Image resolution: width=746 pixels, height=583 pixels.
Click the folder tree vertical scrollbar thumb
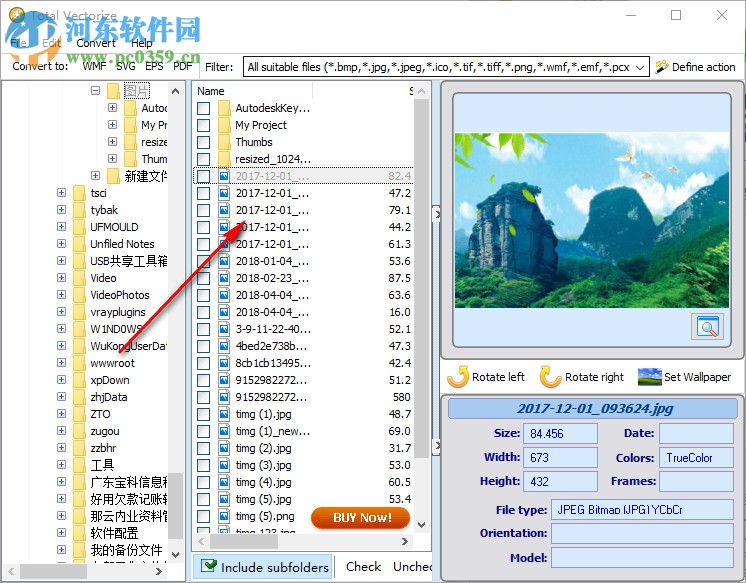(x=176, y=505)
